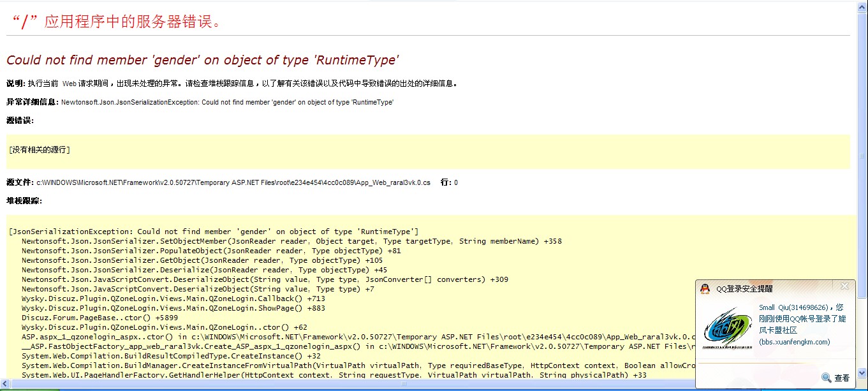The width and height of the screenshot is (868, 391).
Task: Click the 行: 0 line number text
Action: [x=449, y=182]
